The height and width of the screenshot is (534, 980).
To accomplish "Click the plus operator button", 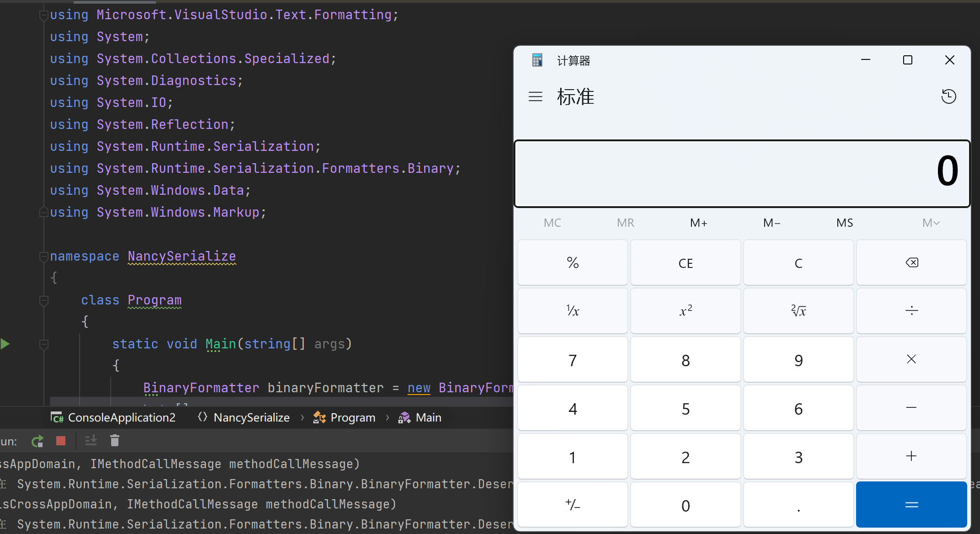I will (911, 456).
